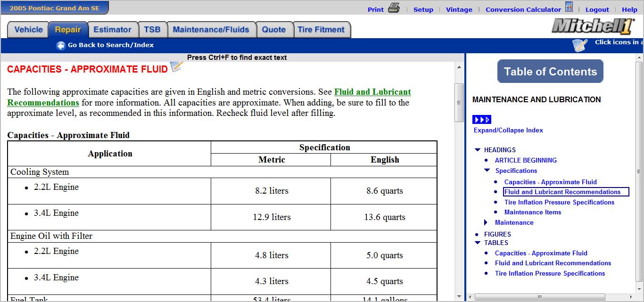Select Tire Inflation Pressure Specifications under TABLES
The width and height of the screenshot is (644, 302).
(x=550, y=273)
